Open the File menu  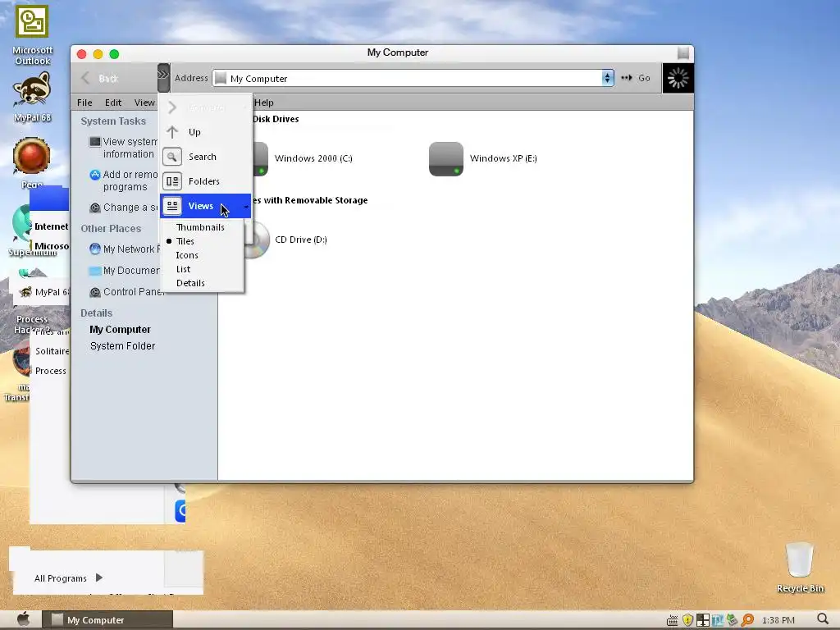coord(84,103)
